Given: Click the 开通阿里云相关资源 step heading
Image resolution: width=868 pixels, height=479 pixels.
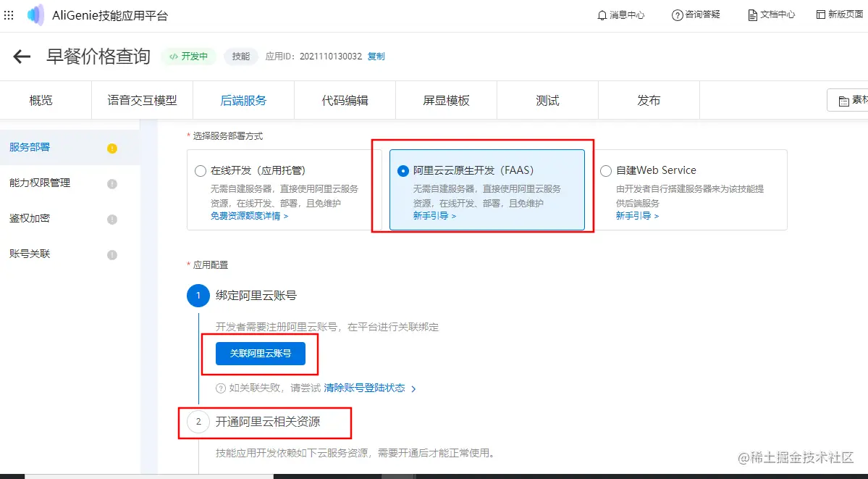Looking at the screenshot, I should tap(267, 422).
